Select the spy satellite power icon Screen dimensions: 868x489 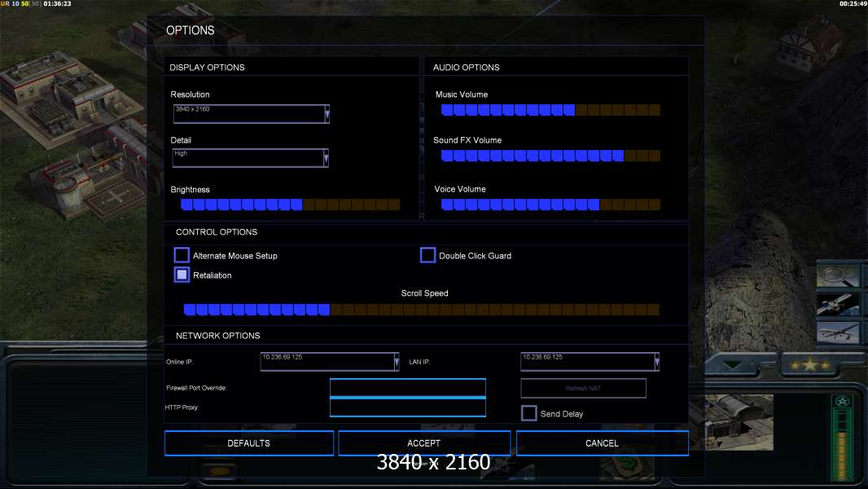click(x=838, y=304)
